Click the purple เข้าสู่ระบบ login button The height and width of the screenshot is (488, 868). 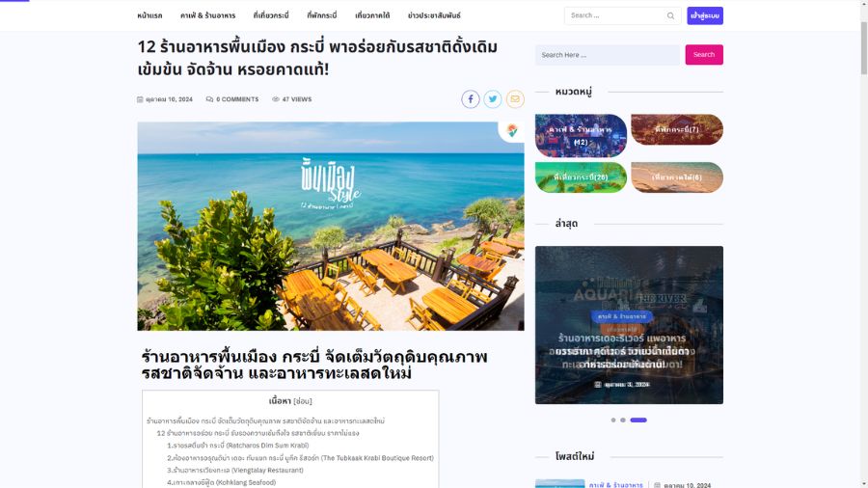pos(705,15)
